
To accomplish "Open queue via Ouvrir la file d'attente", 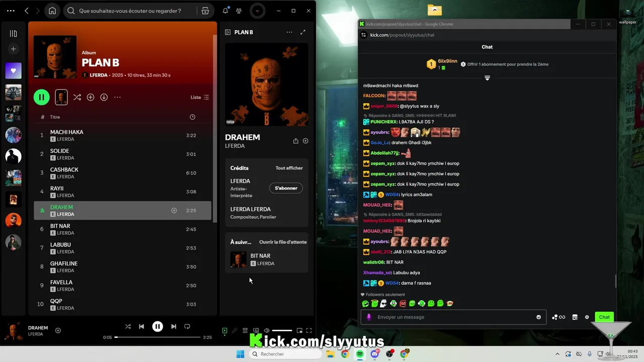I will click(283, 242).
